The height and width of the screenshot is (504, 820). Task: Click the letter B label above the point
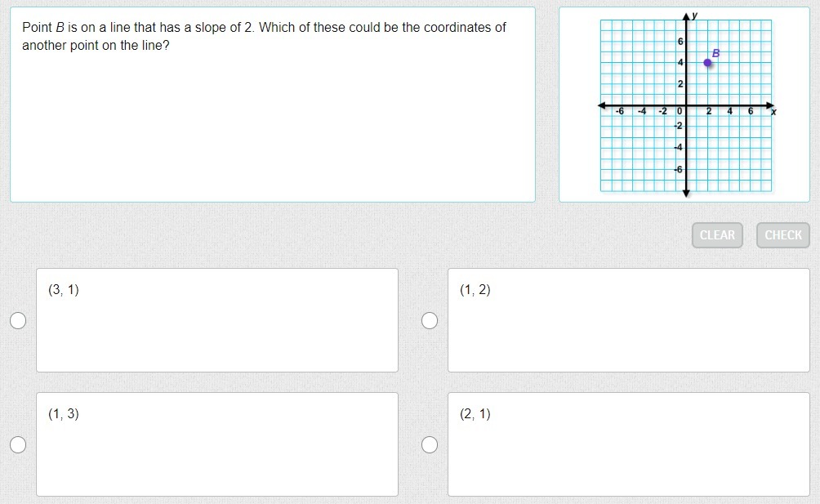[x=716, y=53]
